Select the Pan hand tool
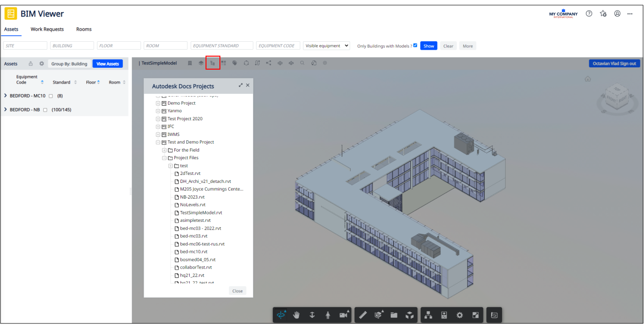The width and height of the screenshot is (644, 329). (296, 315)
